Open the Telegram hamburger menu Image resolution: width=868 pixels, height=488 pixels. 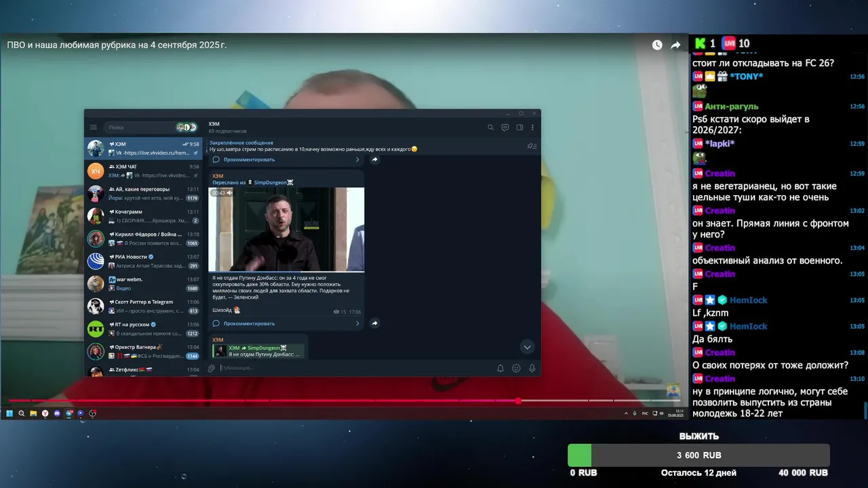(94, 127)
